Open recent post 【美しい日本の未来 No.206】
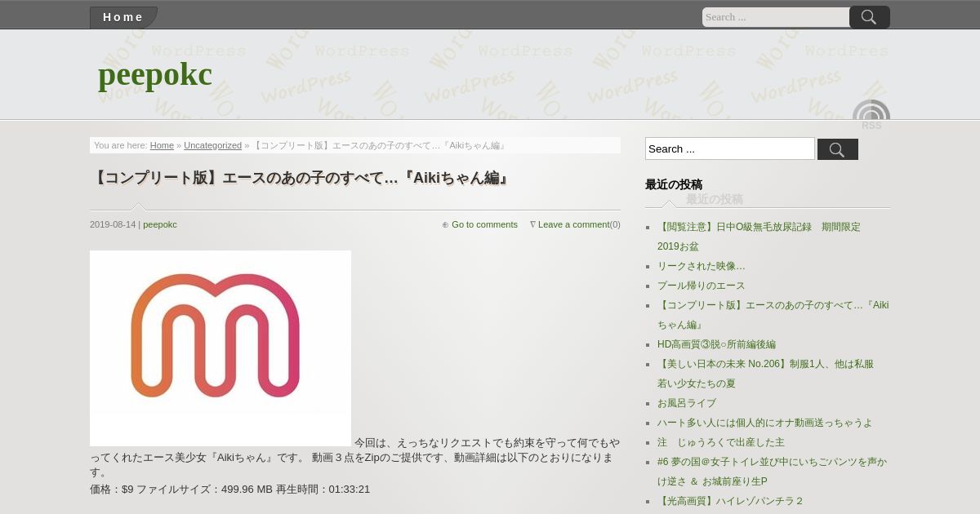The width and height of the screenshot is (980, 514). coord(765,374)
